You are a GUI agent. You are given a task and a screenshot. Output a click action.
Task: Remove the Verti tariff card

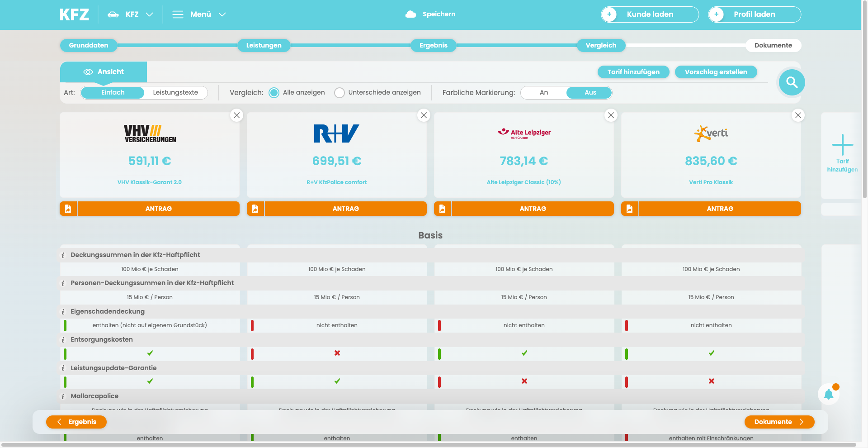[798, 115]
